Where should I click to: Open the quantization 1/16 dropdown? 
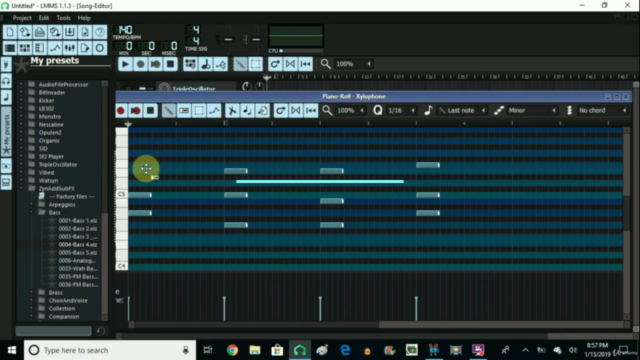[401, 111]
